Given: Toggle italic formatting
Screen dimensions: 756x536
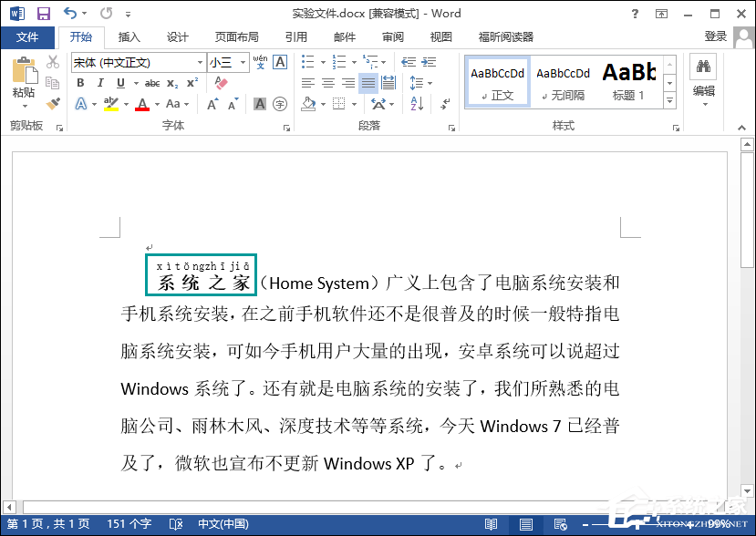Looking at the screenshot, I should [100, 82].
